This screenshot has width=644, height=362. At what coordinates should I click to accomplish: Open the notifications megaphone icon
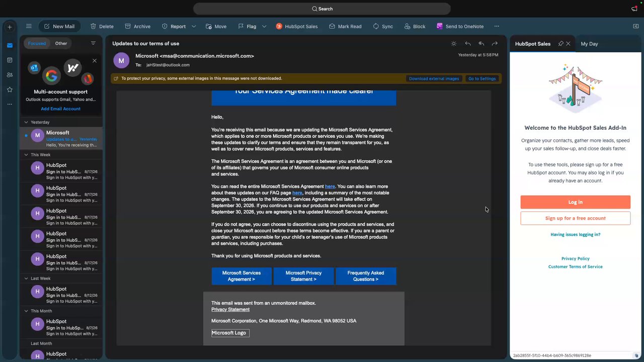pos(634,9)
